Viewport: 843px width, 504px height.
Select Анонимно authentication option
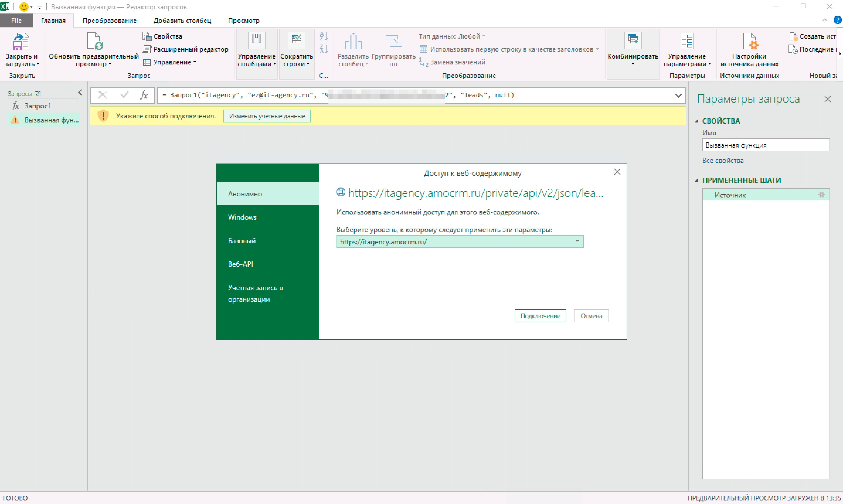click(x=268, y=194)
